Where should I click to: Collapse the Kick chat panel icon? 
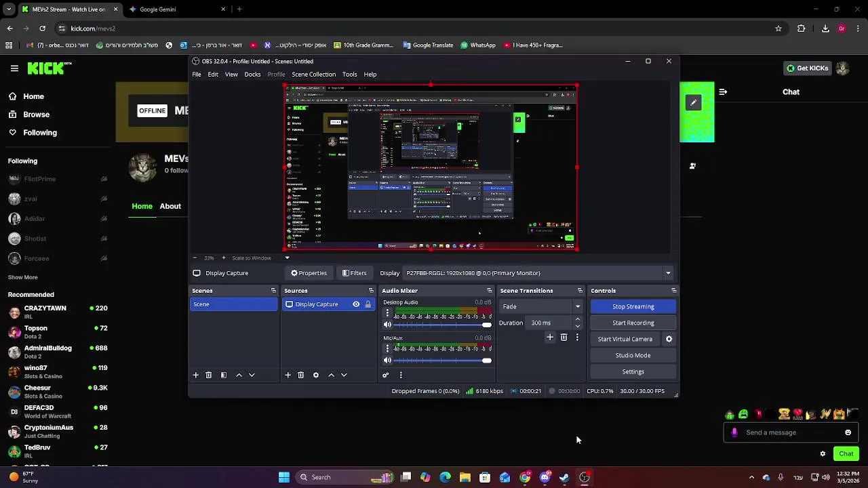[723, 91]
